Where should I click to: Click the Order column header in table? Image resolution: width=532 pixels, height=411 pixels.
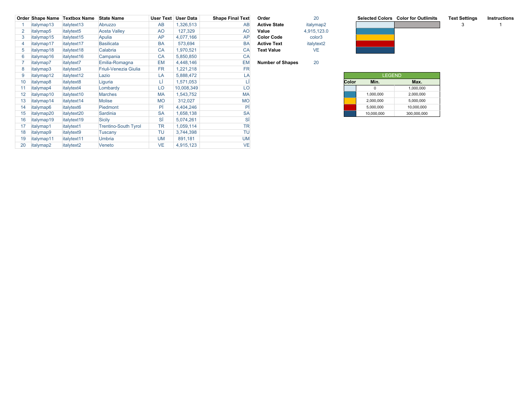coord(23,18)
